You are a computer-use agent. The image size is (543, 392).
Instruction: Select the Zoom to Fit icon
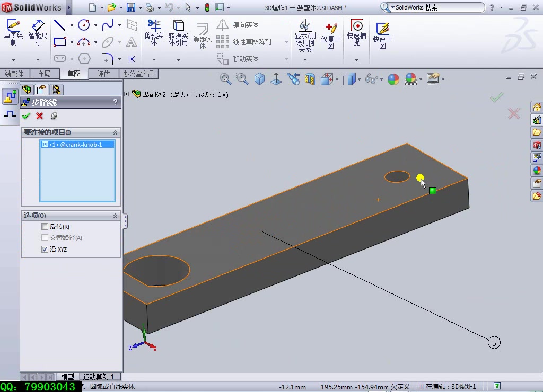click(225, 78)
